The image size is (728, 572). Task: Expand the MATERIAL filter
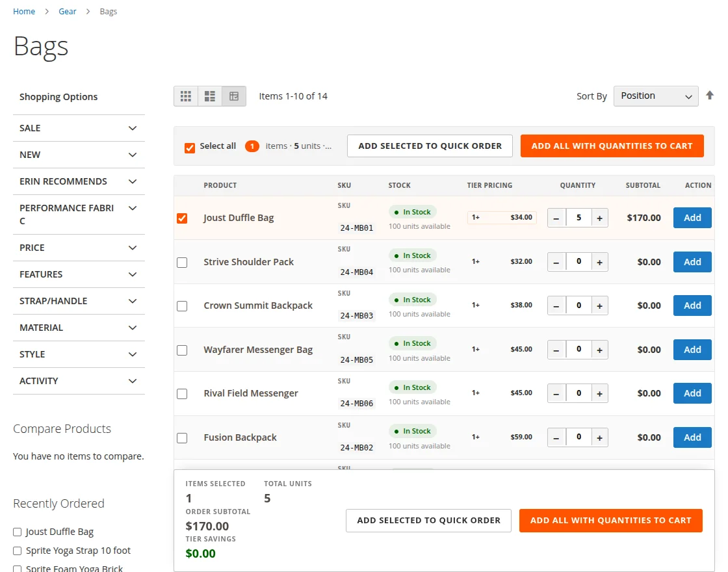click(x=79, y=328)
